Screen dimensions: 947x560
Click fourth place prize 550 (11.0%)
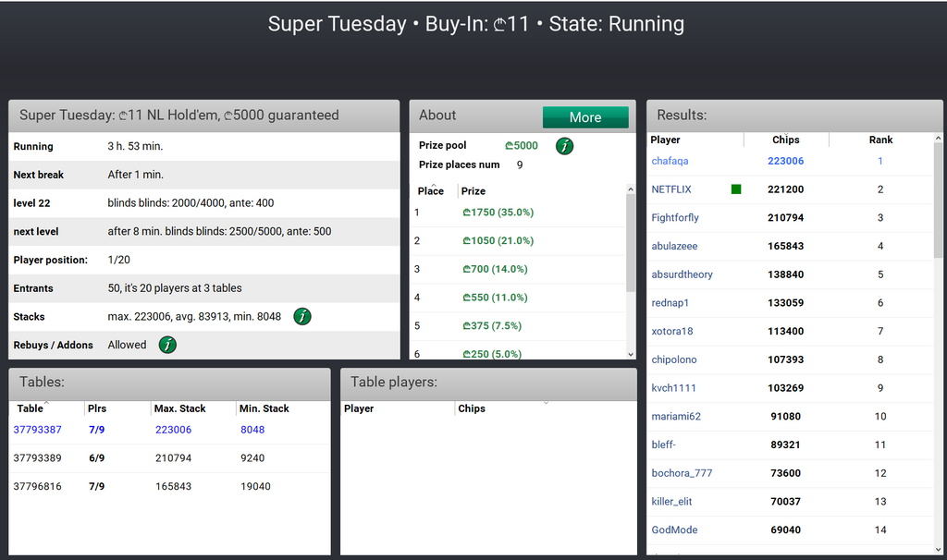[x=495, y=297]
